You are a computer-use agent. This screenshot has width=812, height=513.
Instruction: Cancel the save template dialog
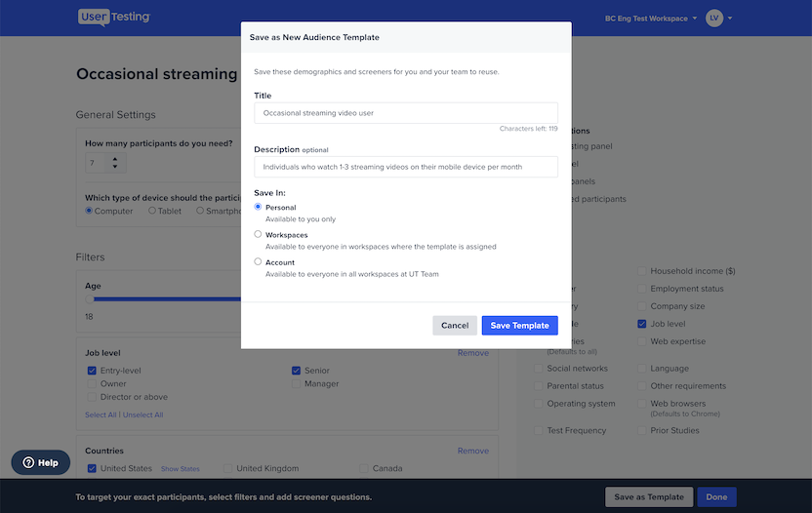(455, 326)
